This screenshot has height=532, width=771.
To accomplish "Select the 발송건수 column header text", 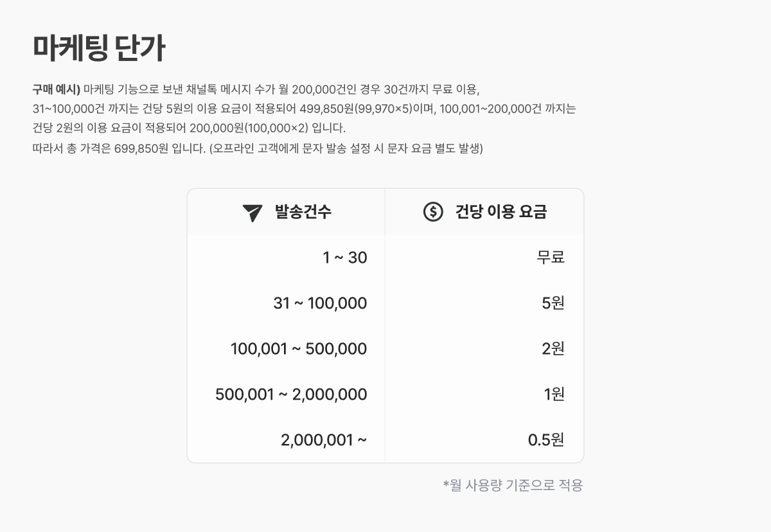I will click(303, 212).
